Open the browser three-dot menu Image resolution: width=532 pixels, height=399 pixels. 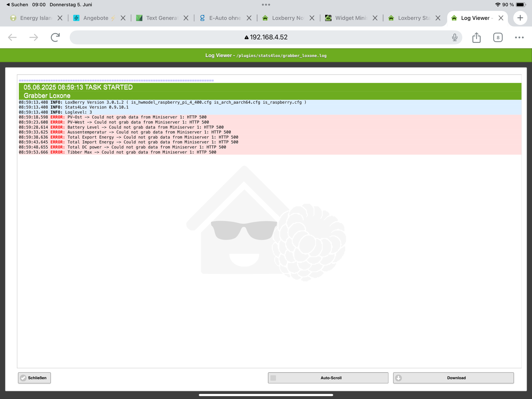tap(519, 38)
